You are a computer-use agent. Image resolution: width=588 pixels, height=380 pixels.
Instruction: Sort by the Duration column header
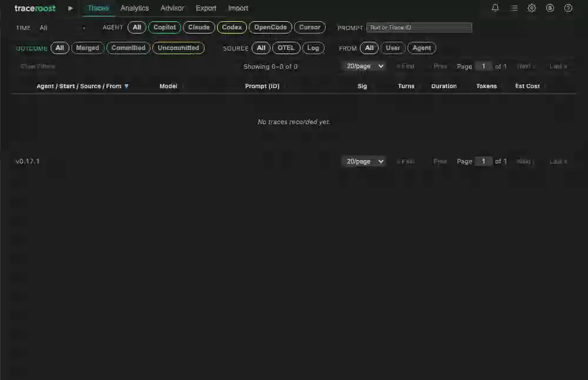pyautogui.click(x=444, y=86)
